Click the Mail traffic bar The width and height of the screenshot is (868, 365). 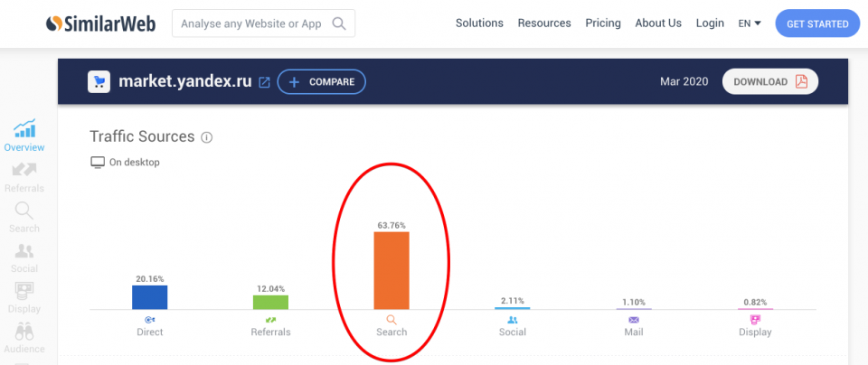pos(634,309)
